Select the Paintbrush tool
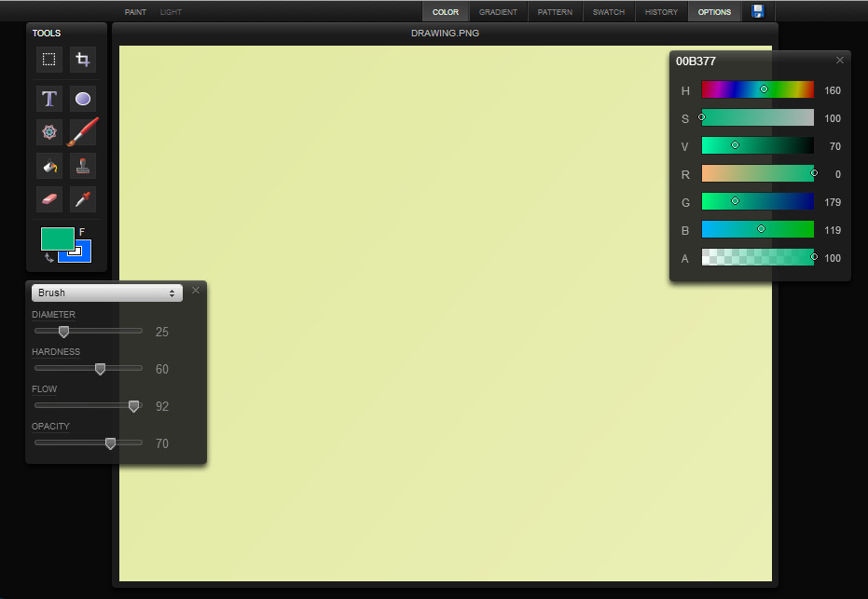The width and height of the screenshot is (868, 599). pos(83,132)
